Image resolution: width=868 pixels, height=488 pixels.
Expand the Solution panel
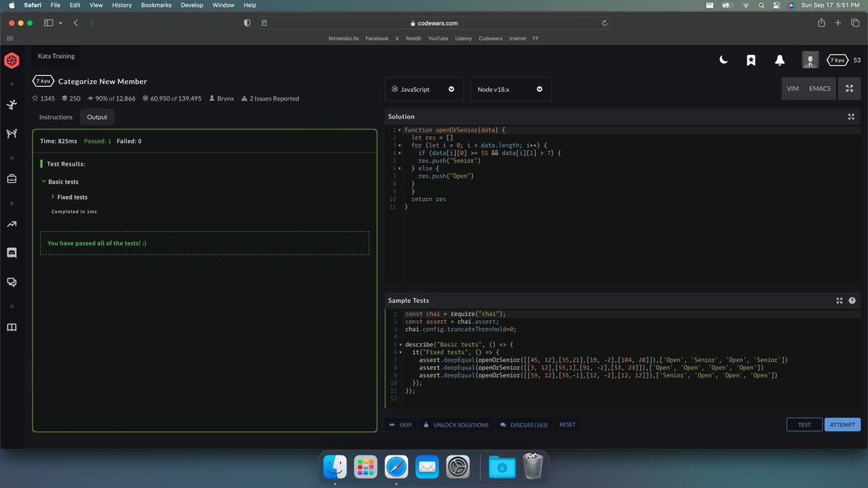[x=851, y=116]
